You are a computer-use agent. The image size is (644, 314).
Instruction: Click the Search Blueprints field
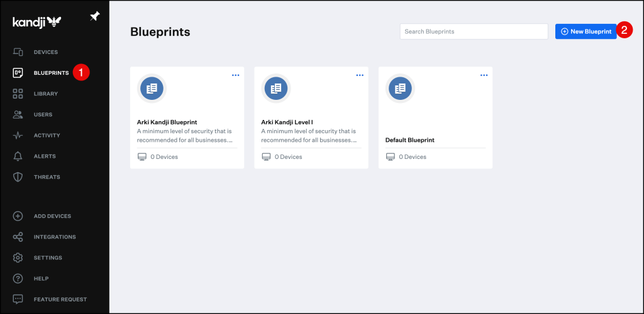pos(474,31)
